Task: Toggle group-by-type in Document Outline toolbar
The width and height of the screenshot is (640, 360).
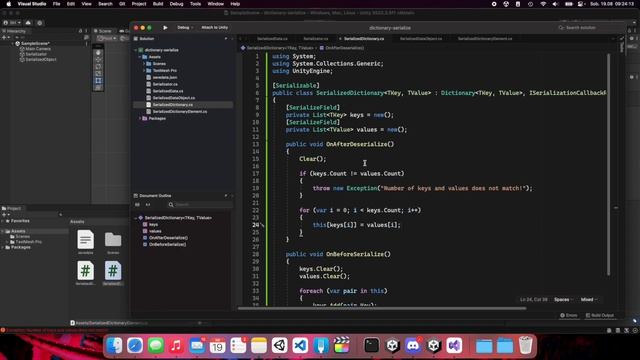Action: [137, 204]
